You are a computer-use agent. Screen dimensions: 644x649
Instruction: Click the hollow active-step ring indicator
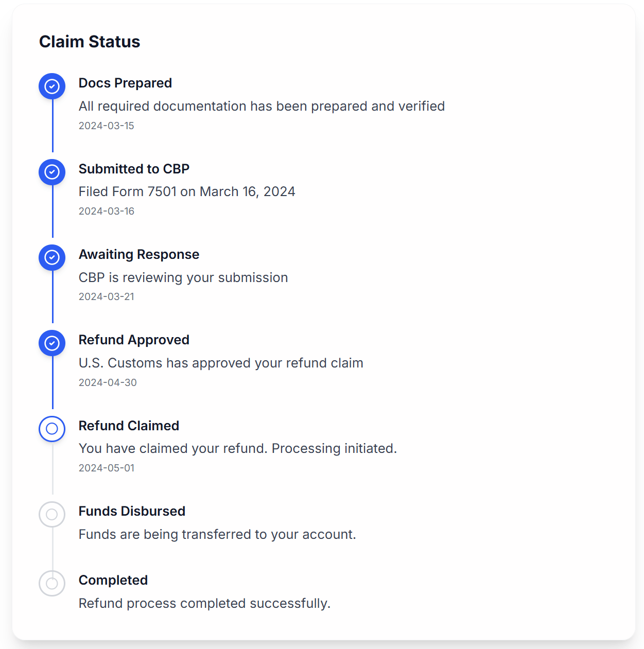51,429
